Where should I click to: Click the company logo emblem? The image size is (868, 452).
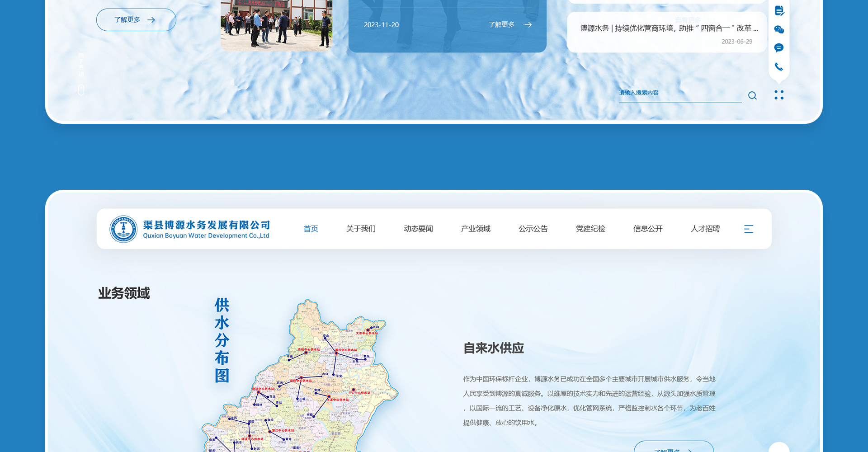123,229
